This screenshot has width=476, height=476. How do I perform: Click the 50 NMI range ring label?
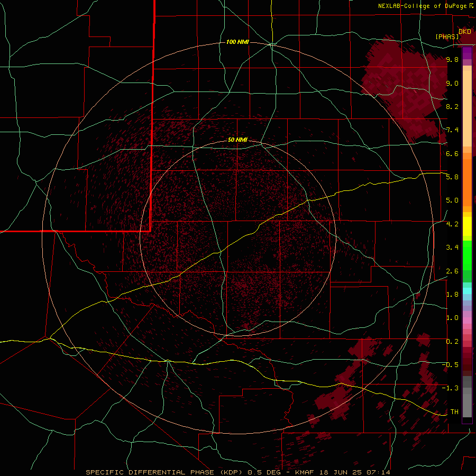pyautogui.click(x=237, y=140)
